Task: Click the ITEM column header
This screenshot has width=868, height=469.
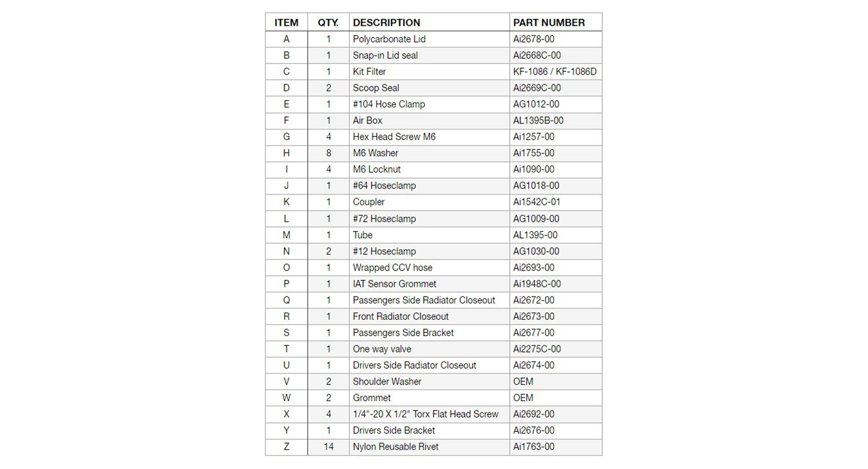Action: click(286, 23)
